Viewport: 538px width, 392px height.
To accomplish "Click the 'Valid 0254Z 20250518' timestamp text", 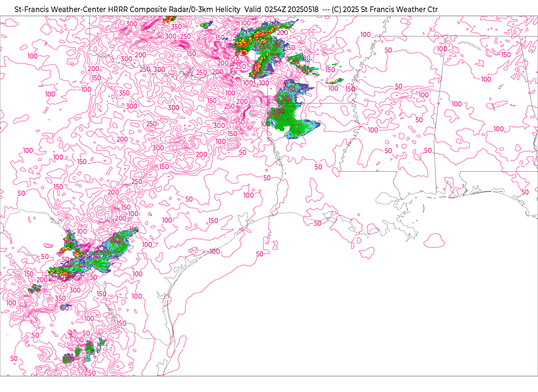I will [x=281, y=10].
